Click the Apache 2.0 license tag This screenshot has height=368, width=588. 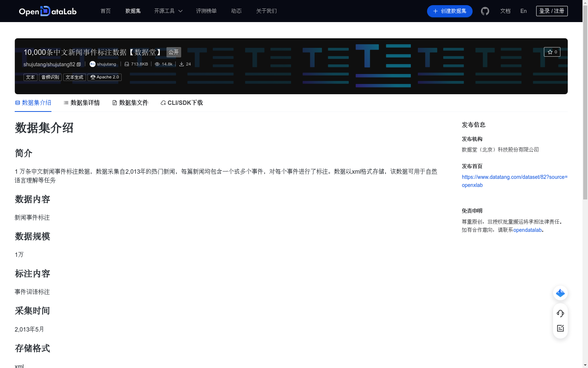[104, 77]
